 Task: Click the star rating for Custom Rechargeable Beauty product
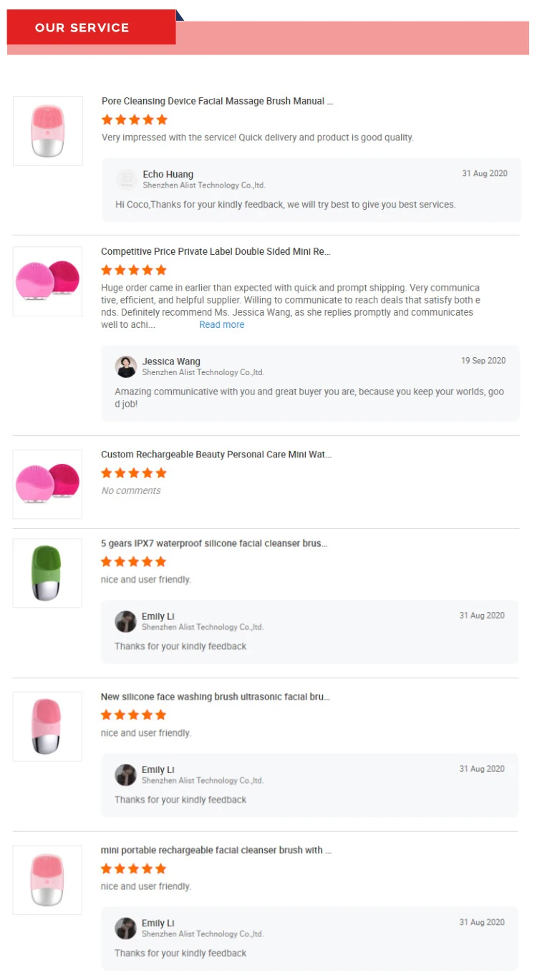134,473
